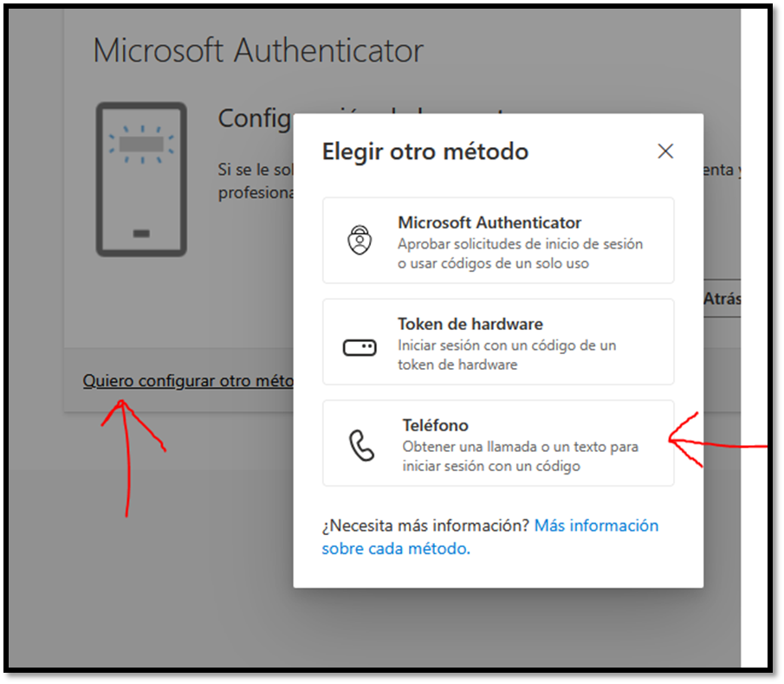The image size is (784, 684).
Task: Click the red arrow below the Quiero configurar link
Action: [x=131, y=458]
